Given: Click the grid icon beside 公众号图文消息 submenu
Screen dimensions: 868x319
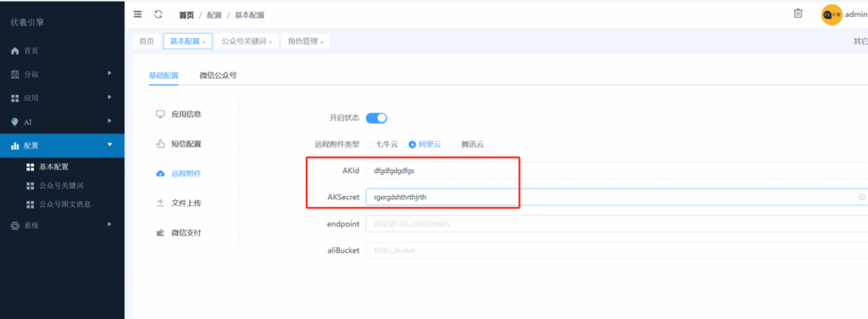Looking at the screenshot, I should [31, 204].
